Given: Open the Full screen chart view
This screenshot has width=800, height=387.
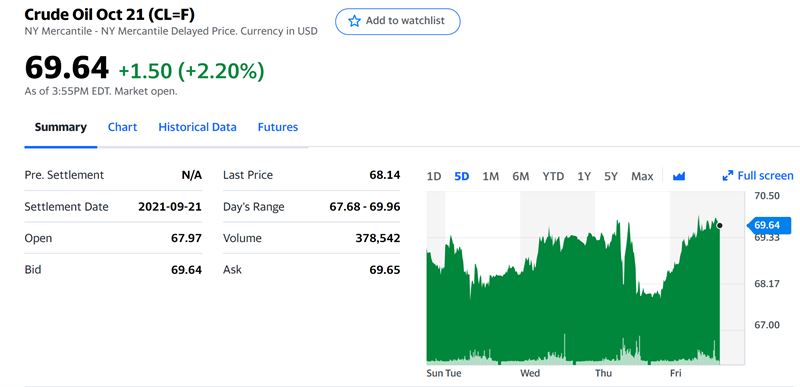Looking at the screenshot, I should tap(758, 176).
